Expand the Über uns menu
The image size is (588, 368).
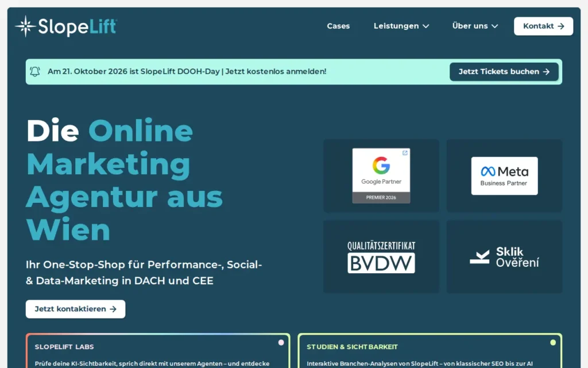(x=475, y=26)
